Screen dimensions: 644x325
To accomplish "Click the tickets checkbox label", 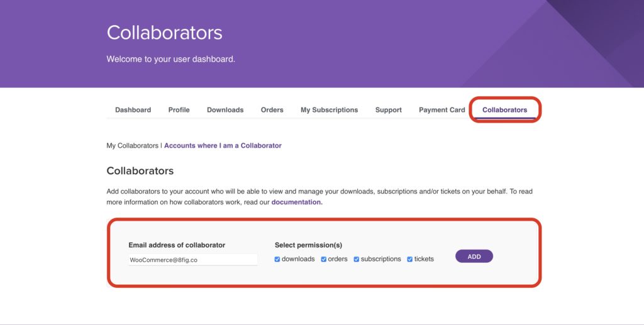I will click(x=424, y=260).
